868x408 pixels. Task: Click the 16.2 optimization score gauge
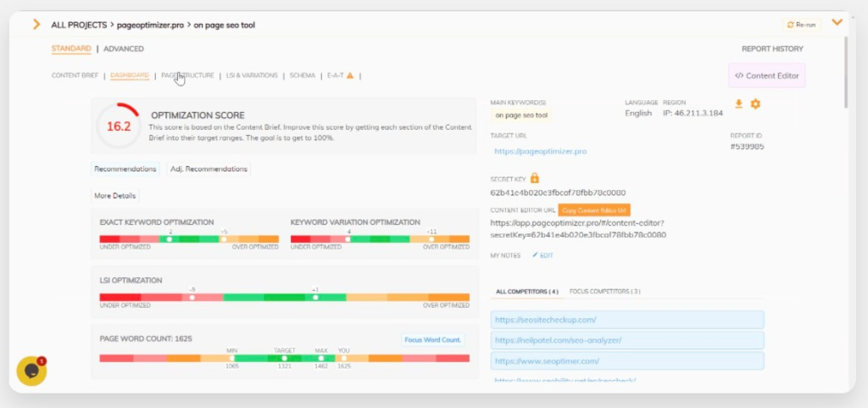pos(119,126)
